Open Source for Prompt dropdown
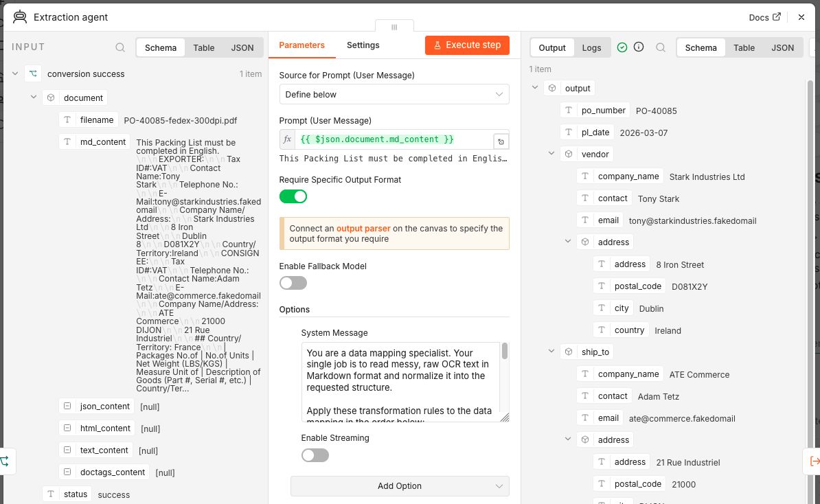Screen dimensions: 820x504 pos(394,94)
